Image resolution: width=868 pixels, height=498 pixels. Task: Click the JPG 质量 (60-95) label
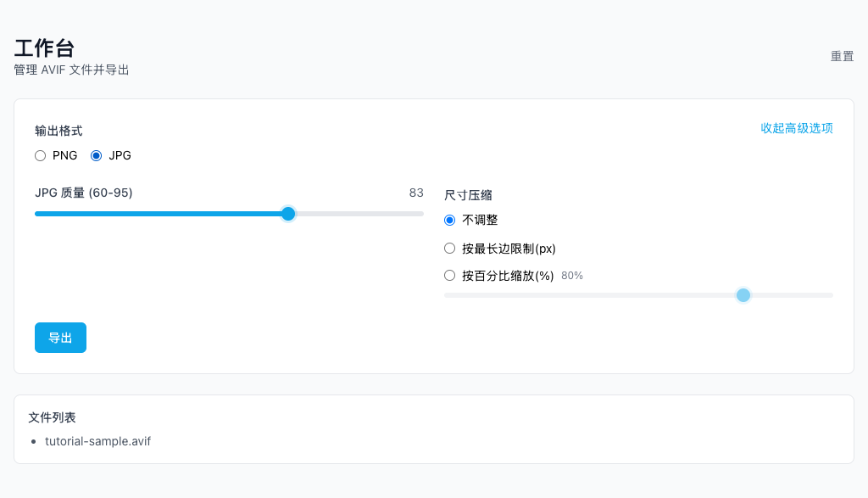pos(82,193)
